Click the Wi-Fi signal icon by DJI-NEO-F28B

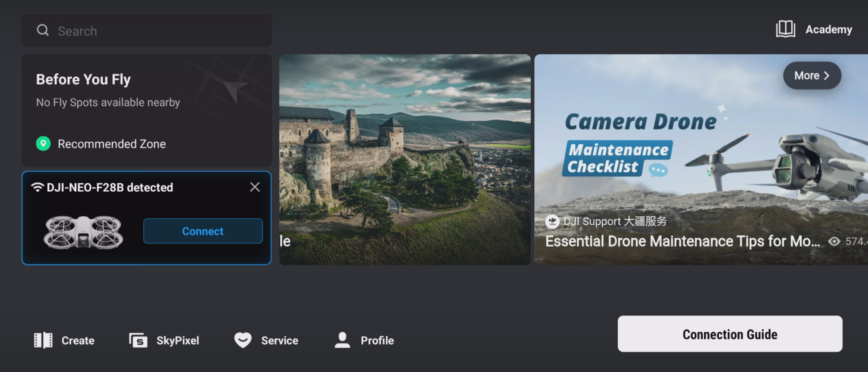point(38,187)
